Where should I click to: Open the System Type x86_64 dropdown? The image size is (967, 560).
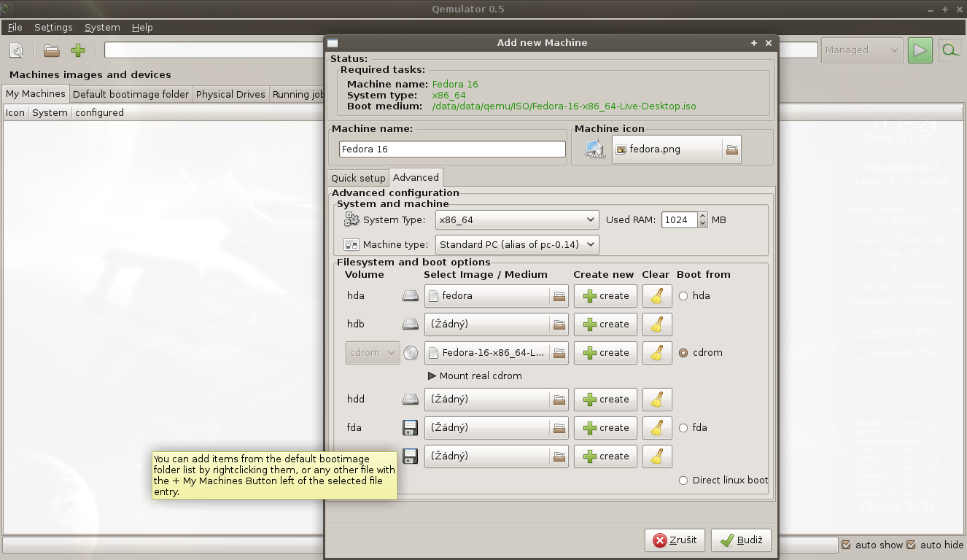517,219
